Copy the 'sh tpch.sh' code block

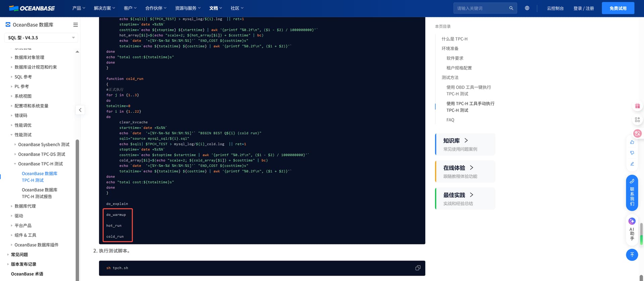pyautogui.click(x=418, y=268)
